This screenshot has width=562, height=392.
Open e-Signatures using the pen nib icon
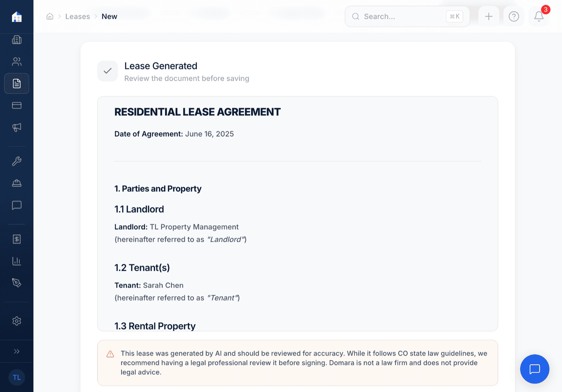tap(17, 283)
